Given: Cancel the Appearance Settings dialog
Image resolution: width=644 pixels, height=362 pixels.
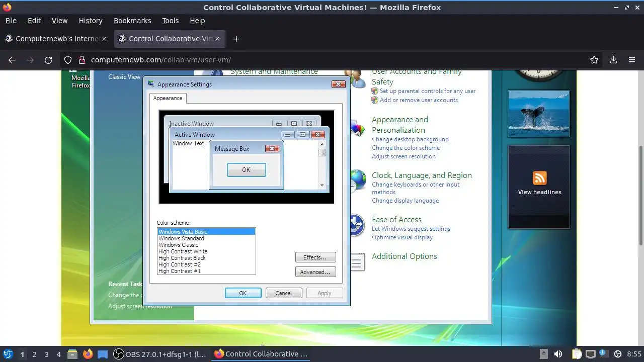Looking at the screenshot, I should pos(283,293).
